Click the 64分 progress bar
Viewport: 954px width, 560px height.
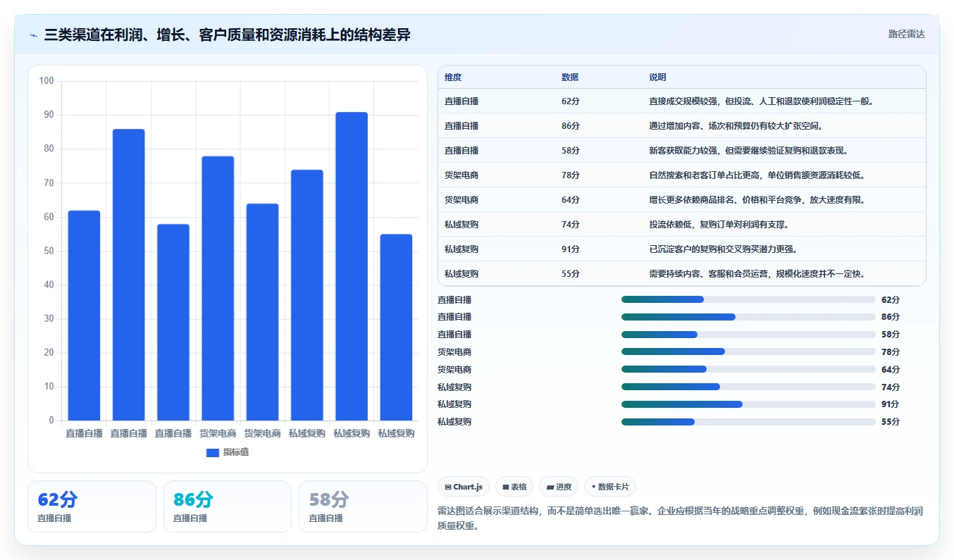click(x=748, y=369)
